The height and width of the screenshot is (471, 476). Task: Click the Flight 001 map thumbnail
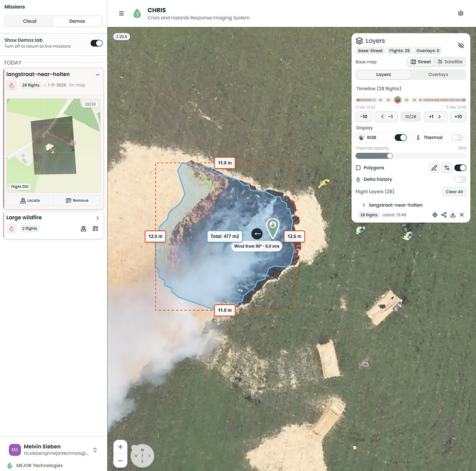(53, 145)
